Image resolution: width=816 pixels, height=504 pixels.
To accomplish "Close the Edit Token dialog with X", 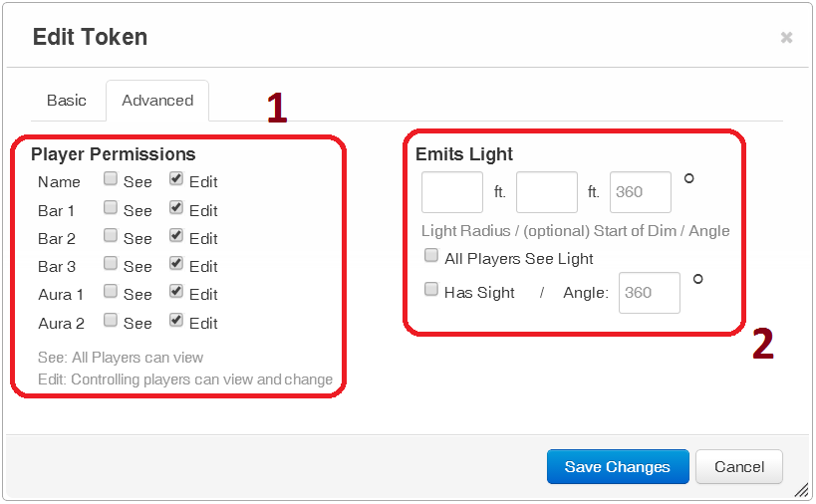I will pyautogui.click(x=786, y=38).
